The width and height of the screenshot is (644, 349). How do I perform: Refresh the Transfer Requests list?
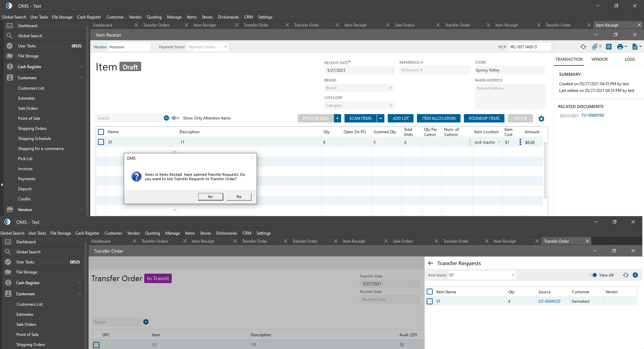pos(626,275)
